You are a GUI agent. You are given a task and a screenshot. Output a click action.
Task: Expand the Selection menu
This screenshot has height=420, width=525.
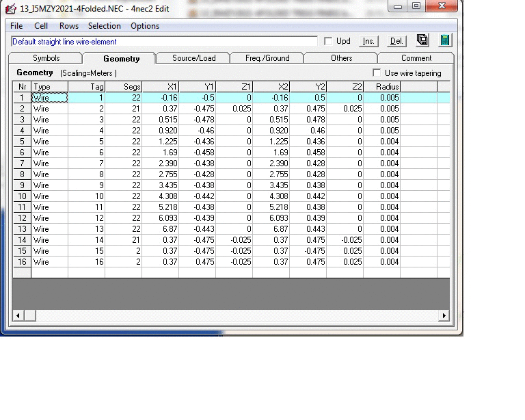pos(104,26)
